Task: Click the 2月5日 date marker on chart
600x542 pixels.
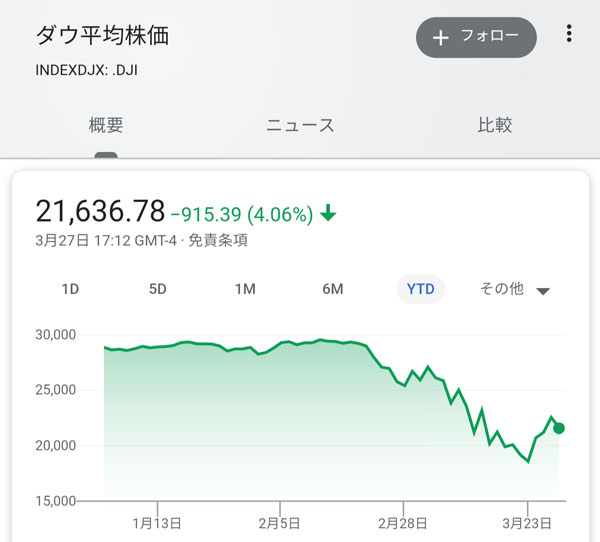Action: (280, 522)
